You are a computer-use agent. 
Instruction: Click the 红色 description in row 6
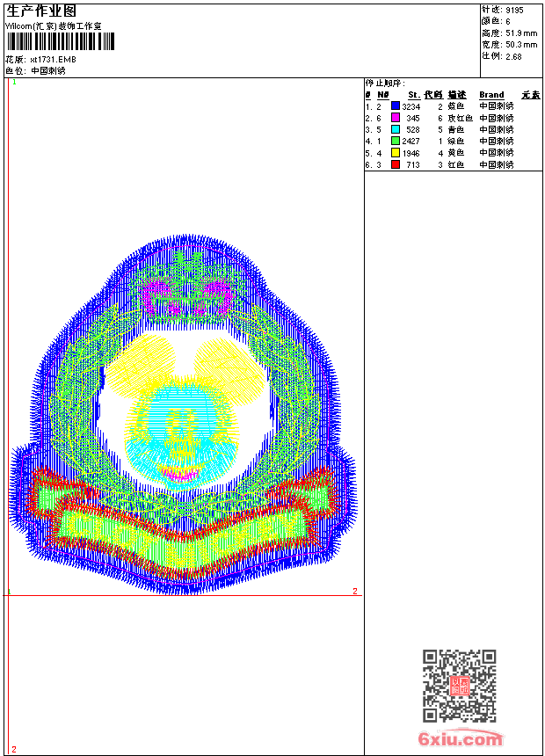pyautogui.click(x=455, y=165)
